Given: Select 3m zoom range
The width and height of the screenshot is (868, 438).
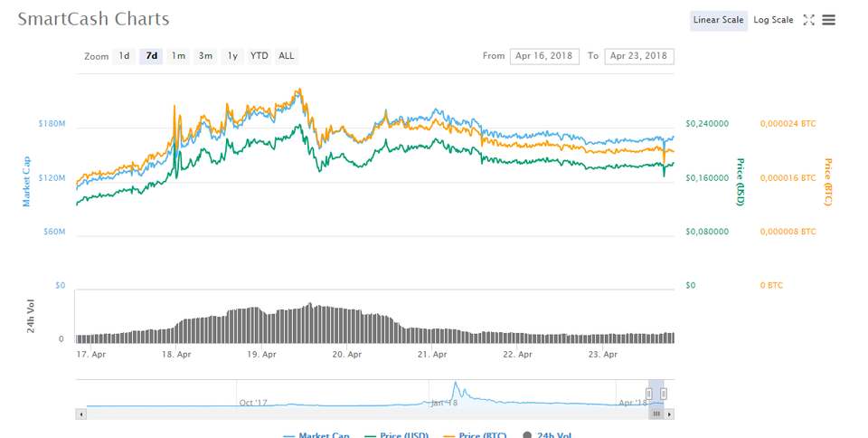Looking at the screenshot, I should tap(205, 56).
